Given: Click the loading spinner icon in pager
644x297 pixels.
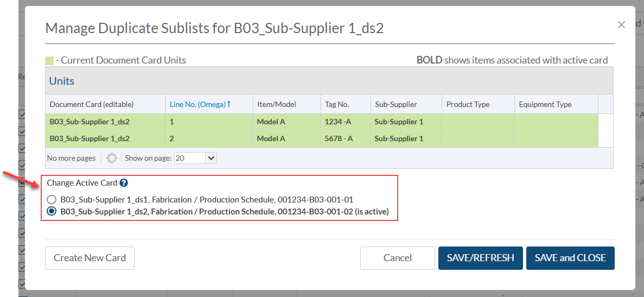Looking at the screenshot, I should pyautogui.click(x=112, y=158).
